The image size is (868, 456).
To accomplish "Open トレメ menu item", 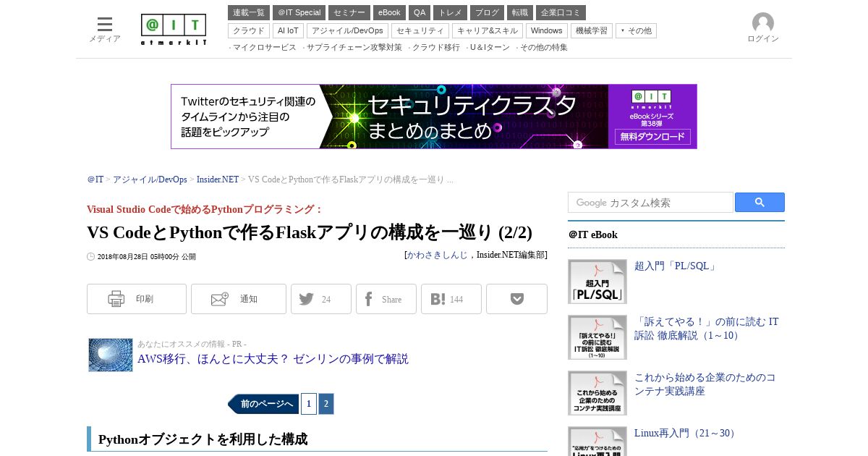I will 450,12.
